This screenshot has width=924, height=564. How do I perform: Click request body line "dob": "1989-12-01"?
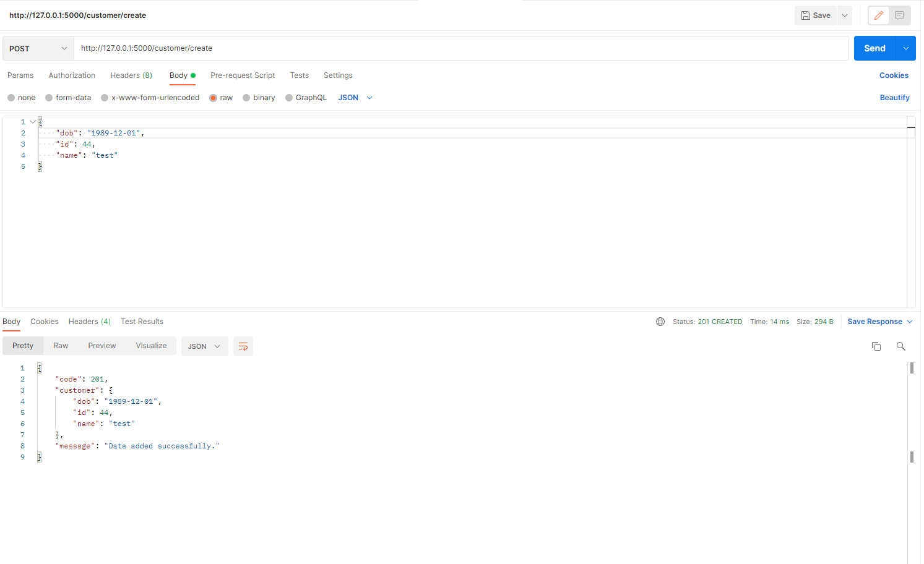pyautogui.click(x=100, y=133)
